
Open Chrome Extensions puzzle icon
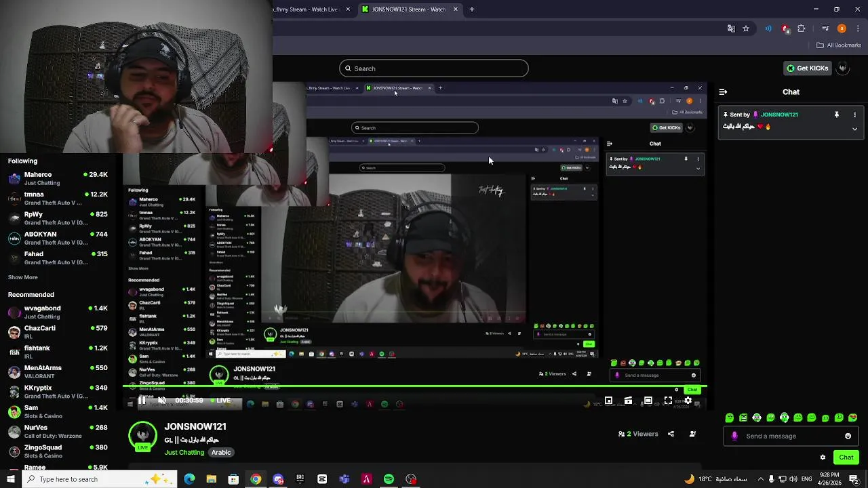pyautogui.click(x=802, y=28)
